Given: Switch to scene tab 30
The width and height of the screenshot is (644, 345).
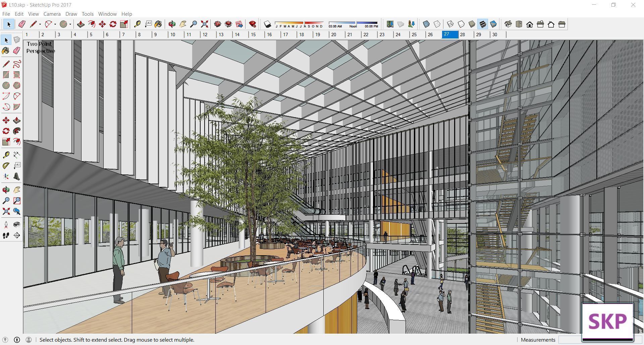Looking at the screenshot, I should 498,34.
